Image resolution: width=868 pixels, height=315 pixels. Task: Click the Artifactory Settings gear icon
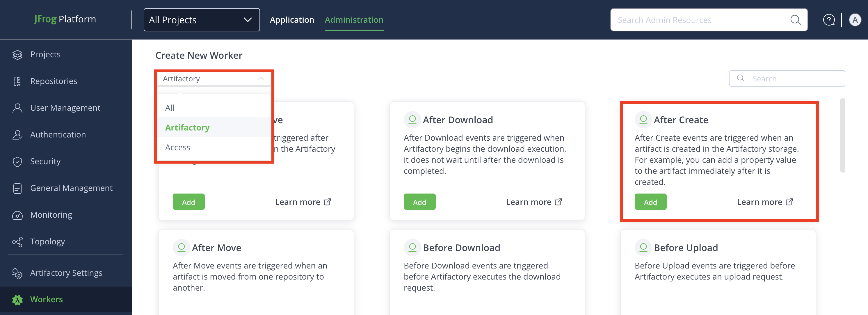coord(17,273)
